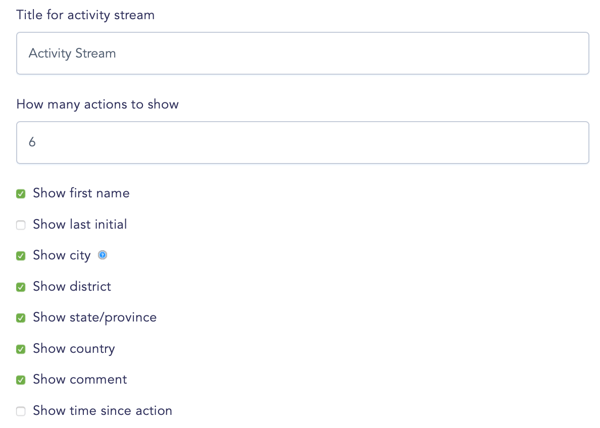The height and width of the screenshot is (428, 600).
Task: Enable the Show last initial checkbox
Action: [x=21, y=225]
